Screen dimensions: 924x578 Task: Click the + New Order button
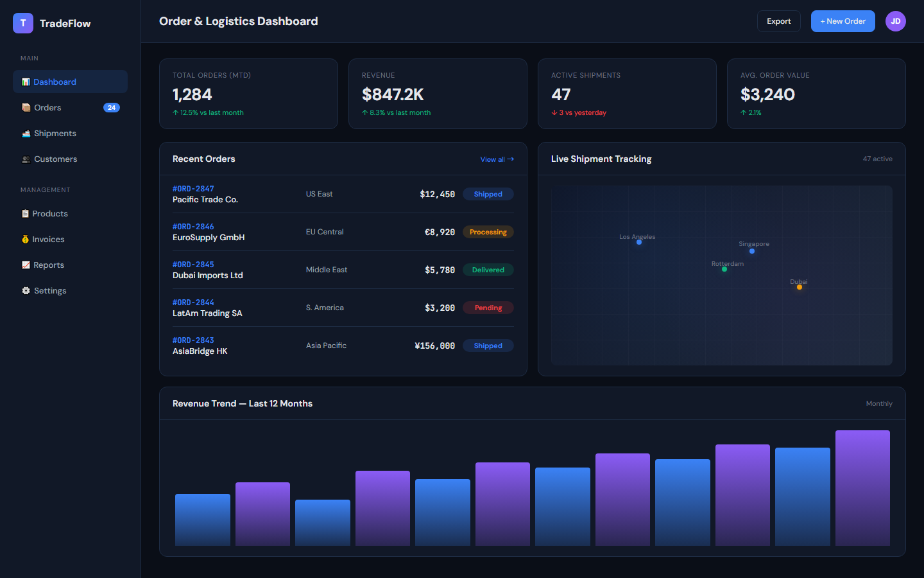[843, 21]
